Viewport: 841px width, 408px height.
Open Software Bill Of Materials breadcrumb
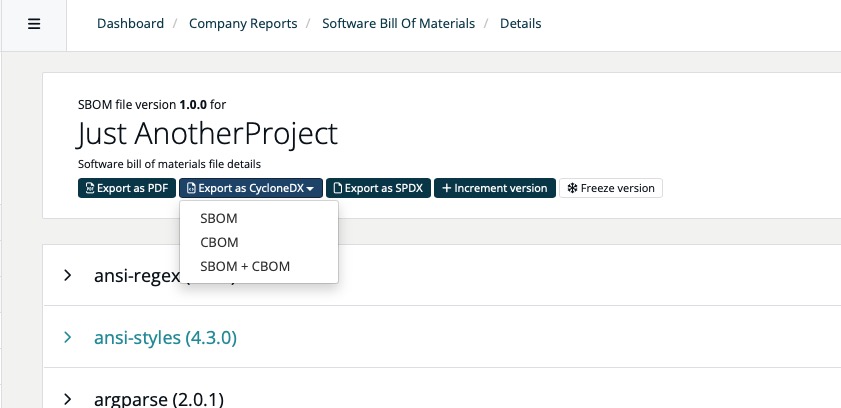[399, 24]
